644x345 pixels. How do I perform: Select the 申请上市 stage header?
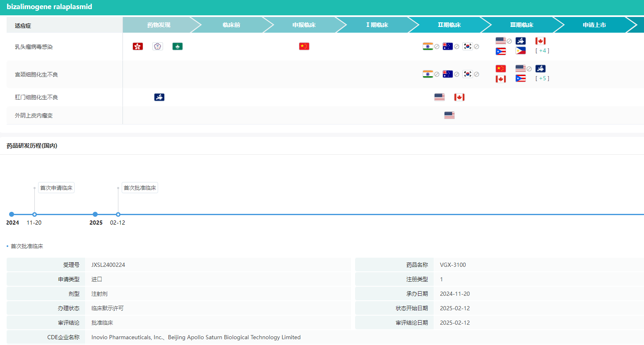pyautogui.click(x=594, y=25)
